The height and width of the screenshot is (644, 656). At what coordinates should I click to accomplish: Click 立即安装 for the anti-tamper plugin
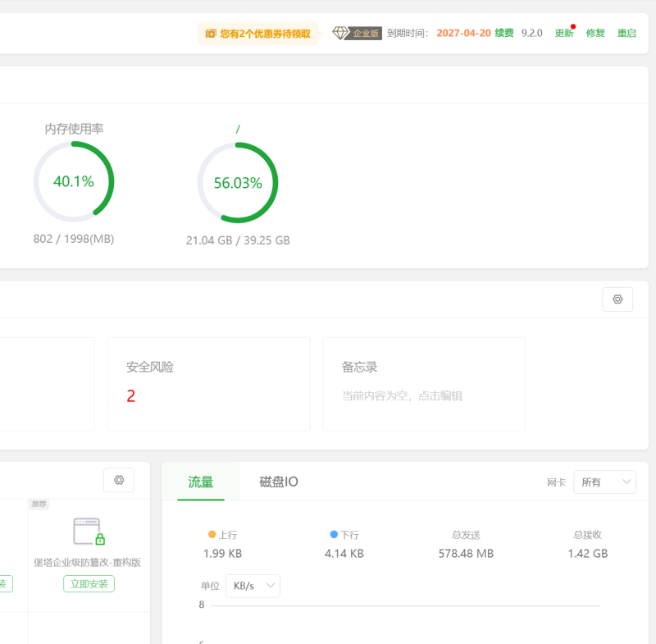89,584
